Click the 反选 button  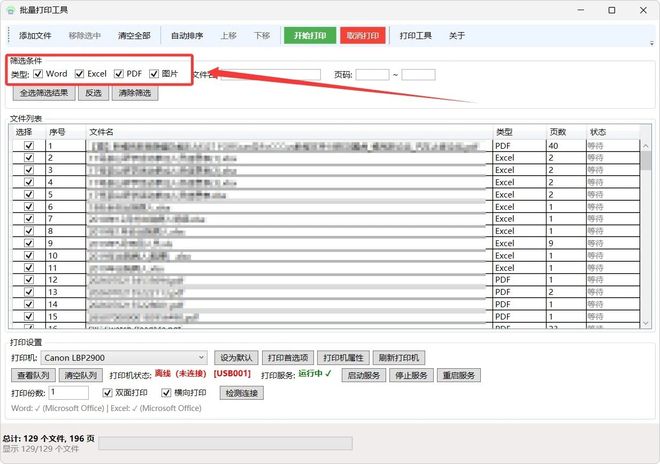(x=93, y=93)
